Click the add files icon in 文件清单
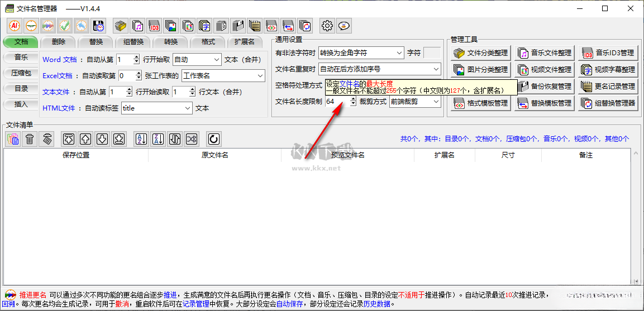The image size is (644, 311). [13, 139]
